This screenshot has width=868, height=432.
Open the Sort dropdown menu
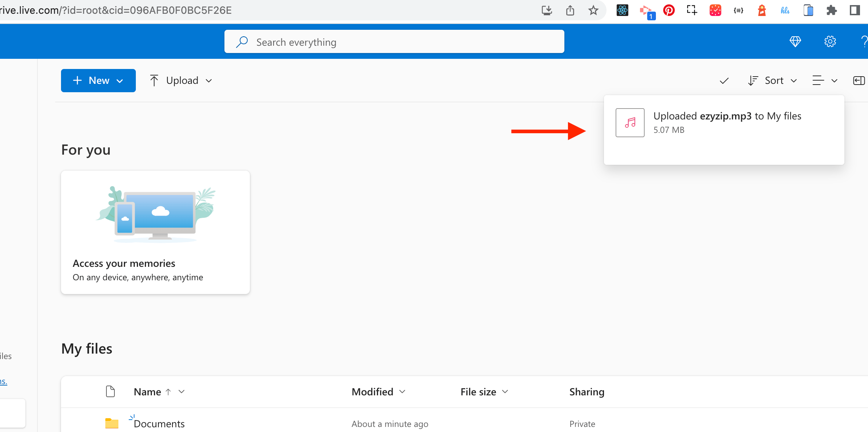click(772, 81)
